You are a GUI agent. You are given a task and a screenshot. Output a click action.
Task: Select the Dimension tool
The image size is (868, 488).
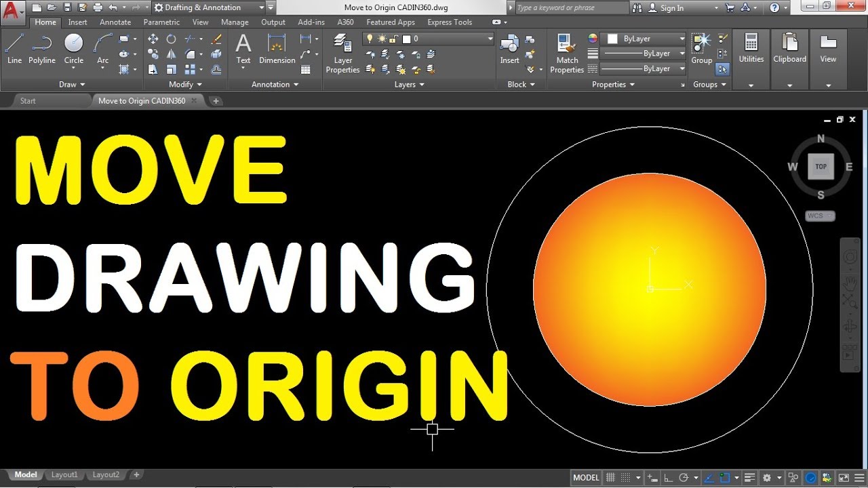(277, 49)
